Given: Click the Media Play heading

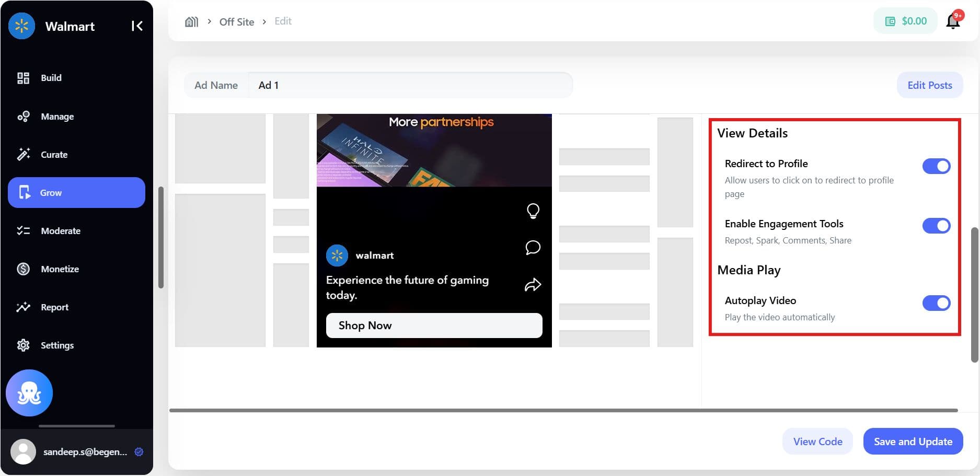Looking at the screenshot, I should [x=749, y=270].
